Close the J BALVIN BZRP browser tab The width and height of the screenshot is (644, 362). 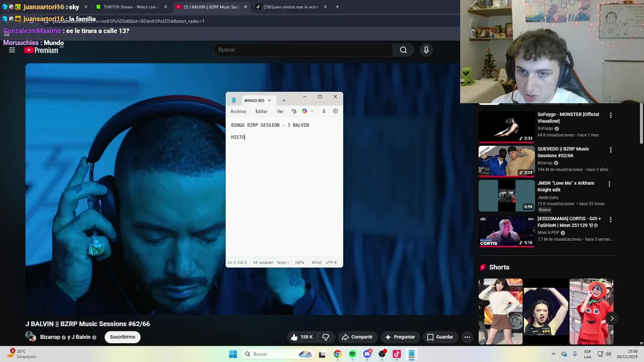click(x=246, y=7)
